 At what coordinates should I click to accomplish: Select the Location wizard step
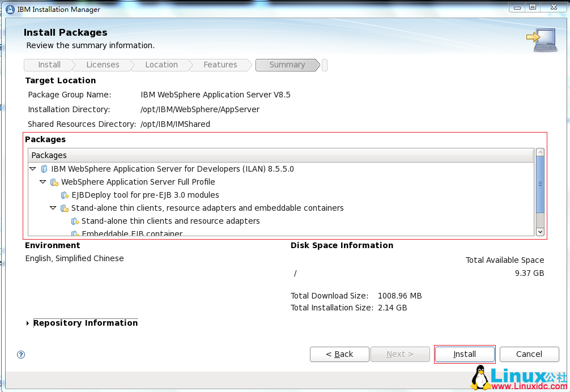click(161, 65)
